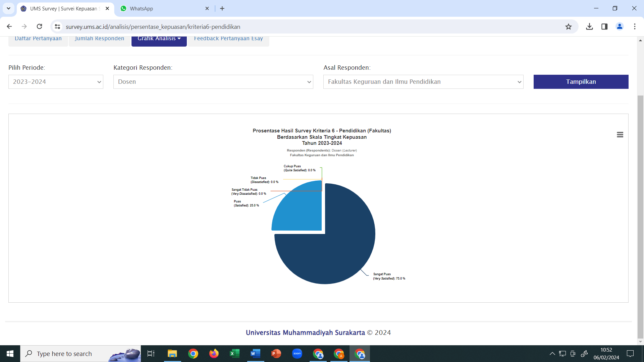The width and height of the screenshot is (644, 362).
Task: Click the Sangat Puas 75.0 % label
Action: point(389,276)
